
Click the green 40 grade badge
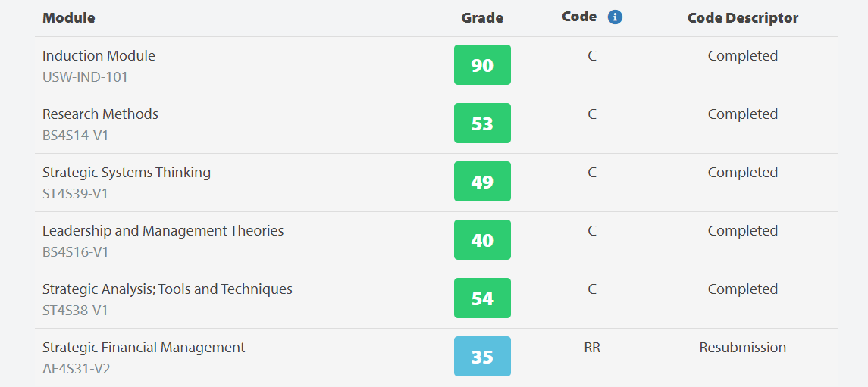tap(482, 240)
